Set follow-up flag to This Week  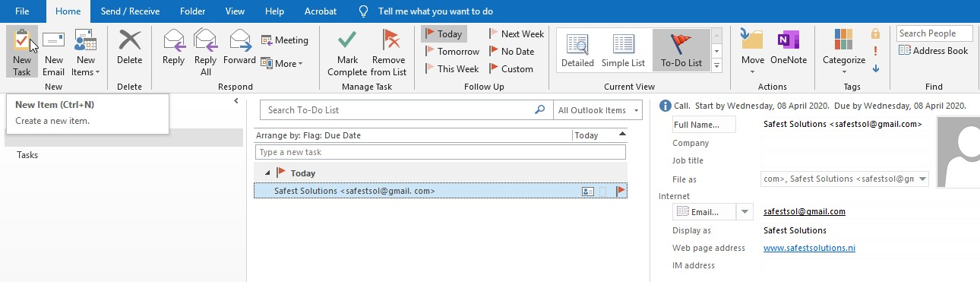pos(451,69)
